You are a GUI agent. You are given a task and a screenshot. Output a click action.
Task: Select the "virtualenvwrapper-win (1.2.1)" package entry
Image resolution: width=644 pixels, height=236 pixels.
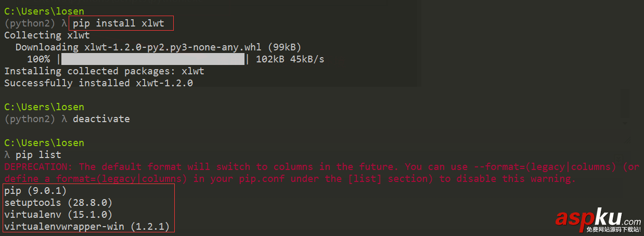tap(87, 227)
